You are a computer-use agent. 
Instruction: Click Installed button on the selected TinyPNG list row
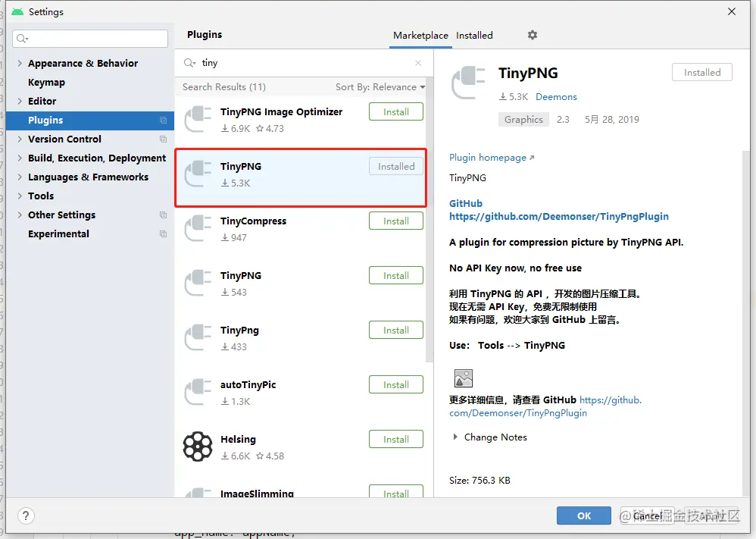coord(396,167)
